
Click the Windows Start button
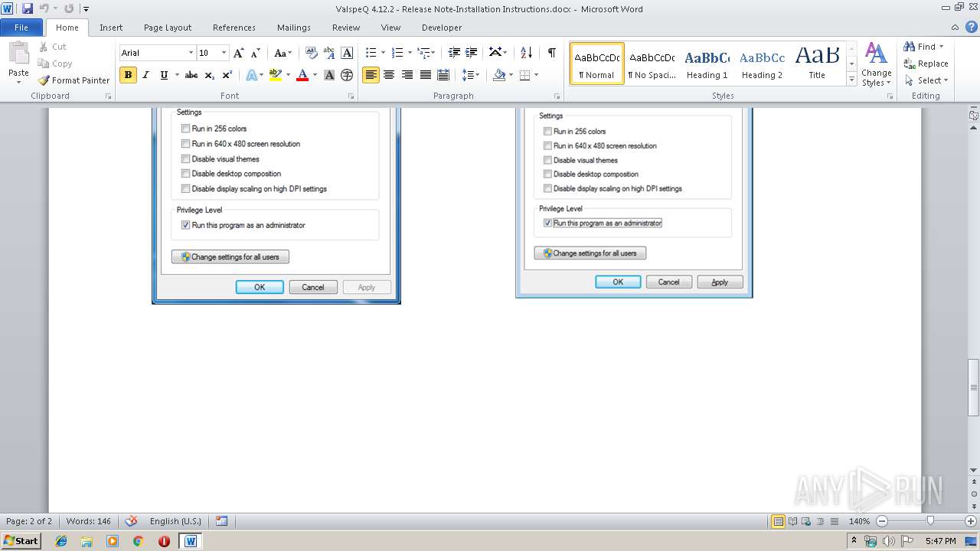coord(21,540)
